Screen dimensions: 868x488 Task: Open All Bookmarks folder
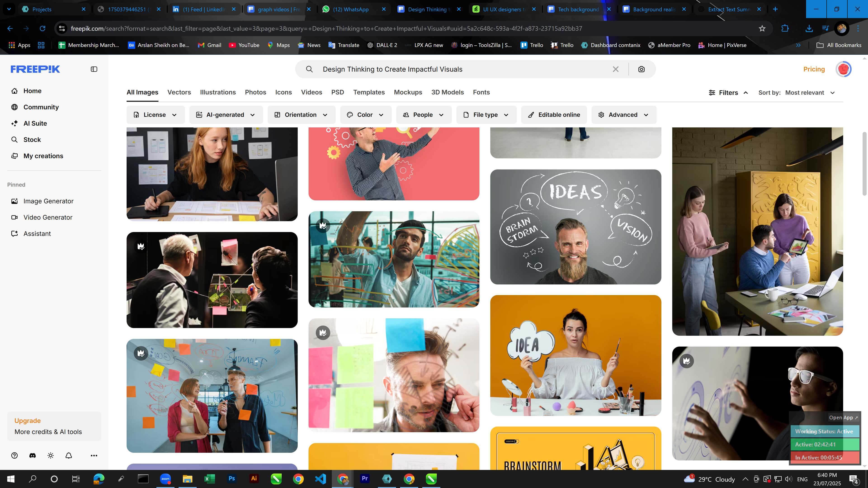(x=839, y=45)
